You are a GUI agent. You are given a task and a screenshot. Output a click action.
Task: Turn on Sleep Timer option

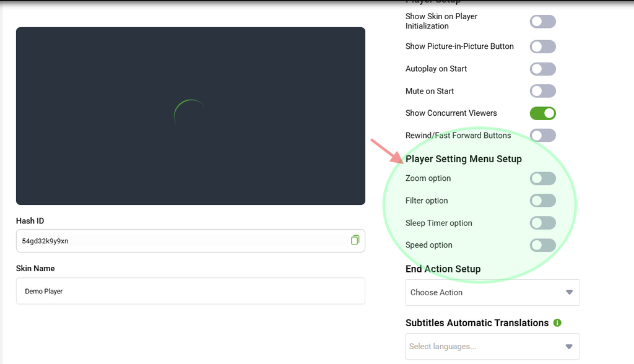coord(542,223)
